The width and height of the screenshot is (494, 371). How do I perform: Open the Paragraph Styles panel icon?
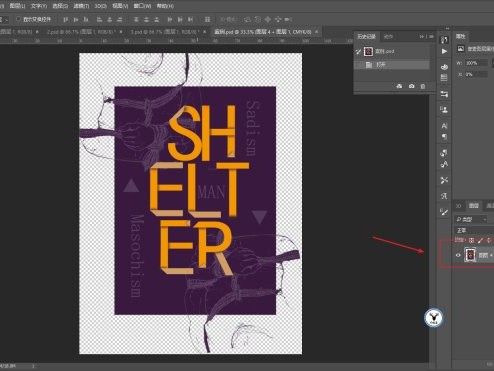[444, 153]
